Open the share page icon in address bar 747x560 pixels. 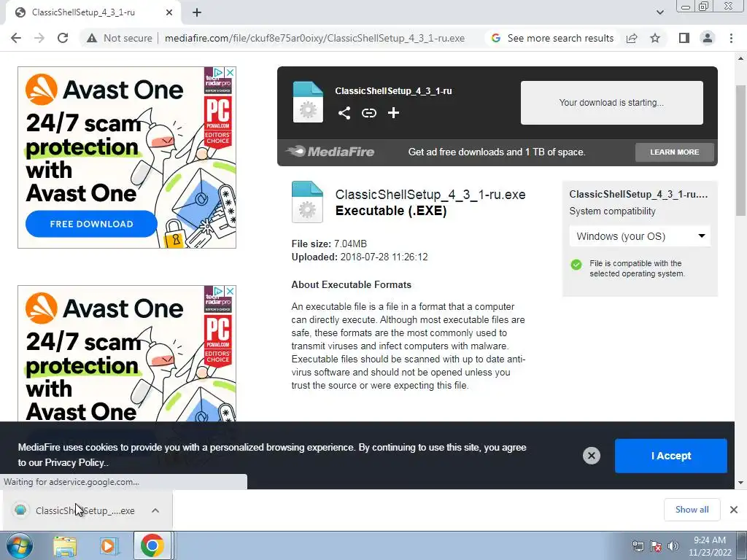(632, 38)
